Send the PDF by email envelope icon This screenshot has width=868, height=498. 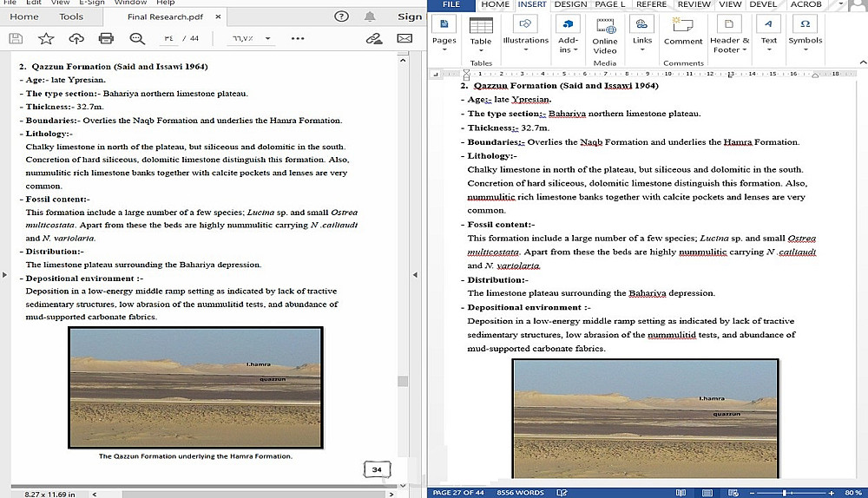(404, 39)
